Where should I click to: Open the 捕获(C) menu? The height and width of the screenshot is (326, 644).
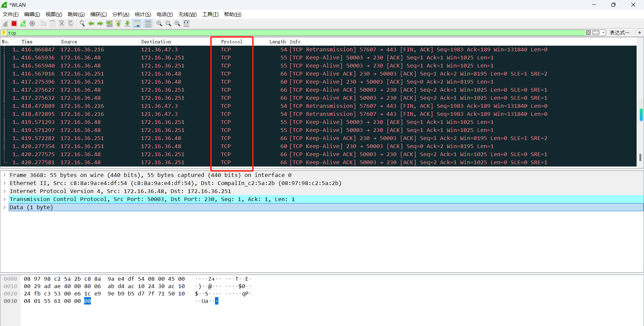pyautogui.click(x=98, y=14)
